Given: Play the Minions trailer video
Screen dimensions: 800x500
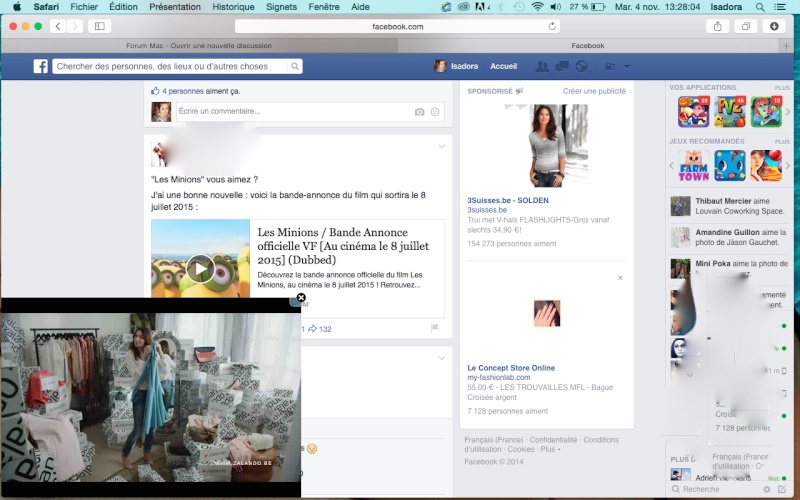Looking at the screenshot, I should click(x=201, y=268).
